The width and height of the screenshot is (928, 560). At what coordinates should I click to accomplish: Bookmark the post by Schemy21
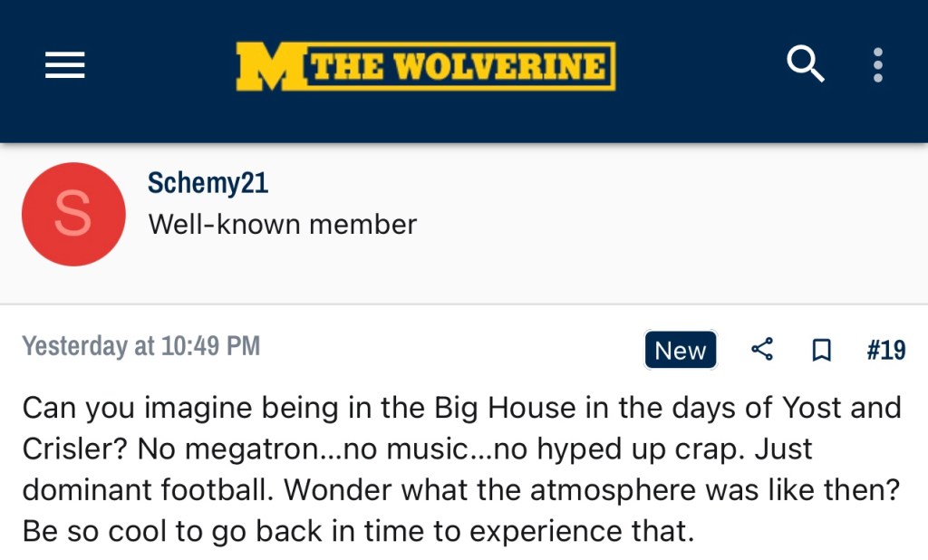821,350
